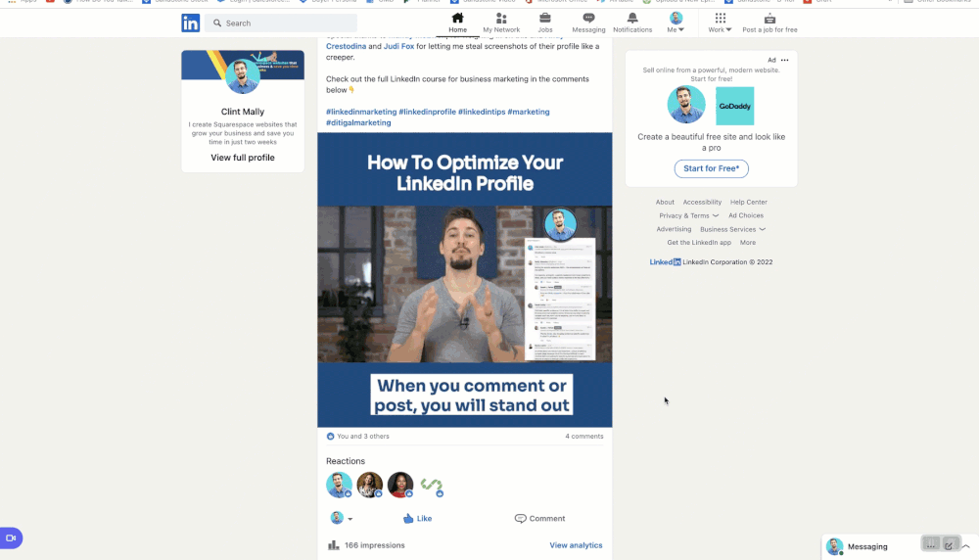Open the 4 comments link

pyautogui.click(x=584, y=437)
